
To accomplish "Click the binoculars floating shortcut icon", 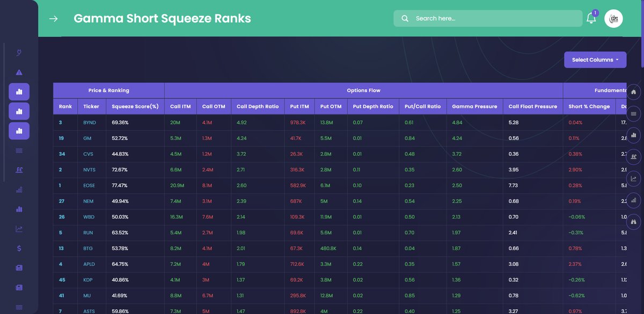I will (634, 221).
